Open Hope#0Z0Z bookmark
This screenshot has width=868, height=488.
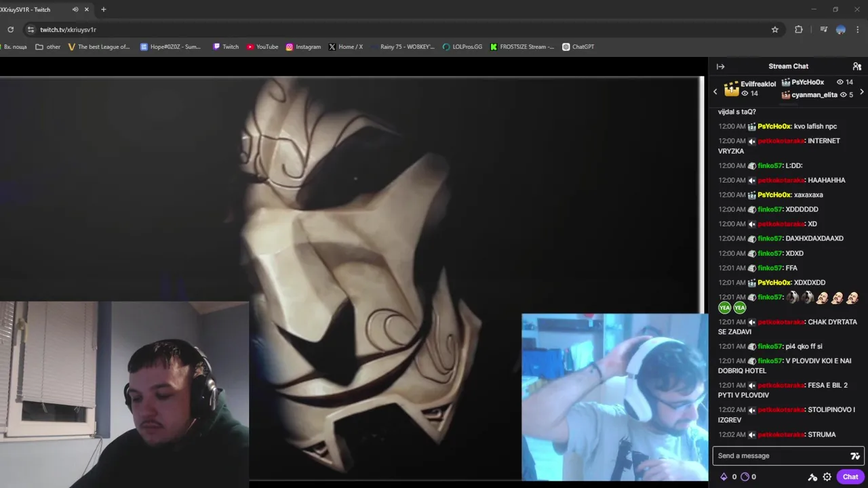point(171,47)
